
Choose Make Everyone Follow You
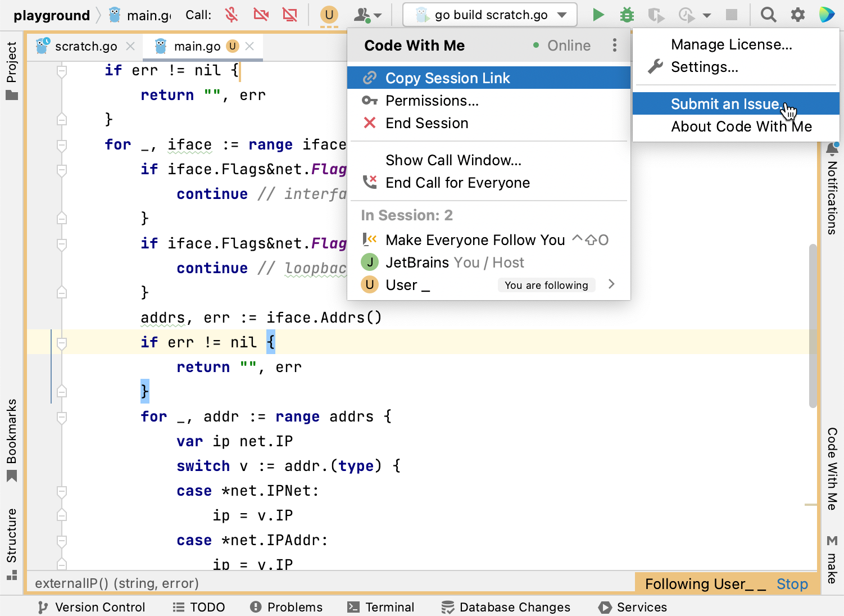point(489,240)
